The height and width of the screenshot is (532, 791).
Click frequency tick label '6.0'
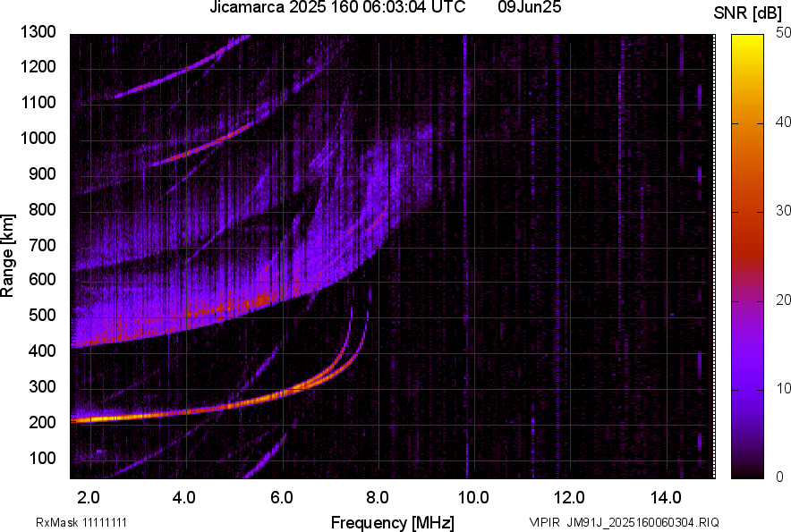[x=282, y=498]
